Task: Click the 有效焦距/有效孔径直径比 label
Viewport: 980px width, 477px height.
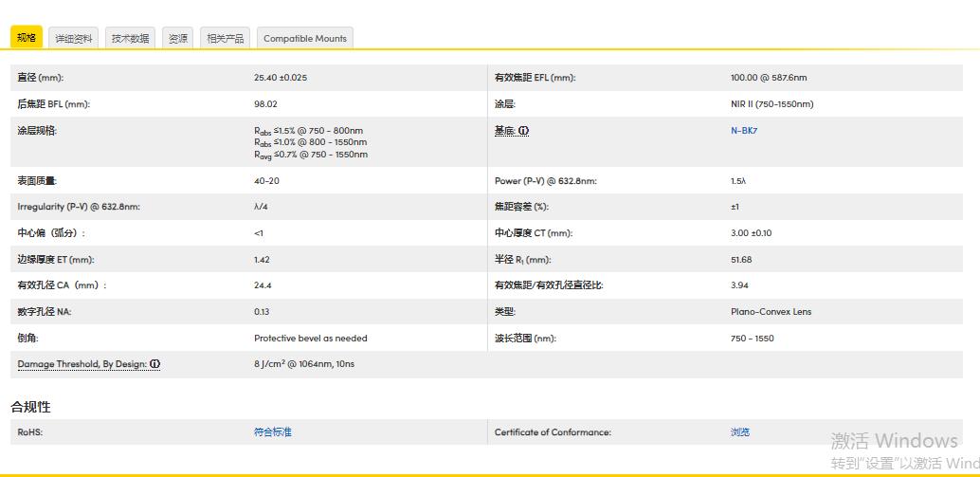Action: point(549,285)
